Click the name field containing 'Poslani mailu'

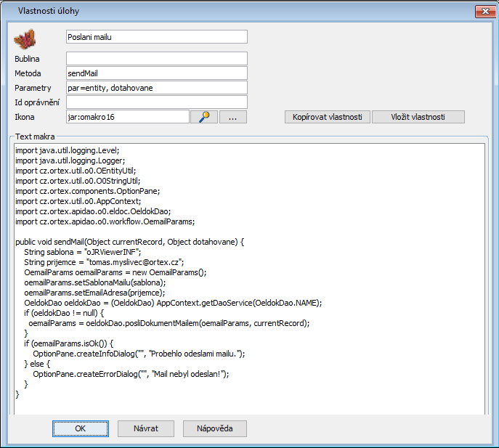coord(156,36)
